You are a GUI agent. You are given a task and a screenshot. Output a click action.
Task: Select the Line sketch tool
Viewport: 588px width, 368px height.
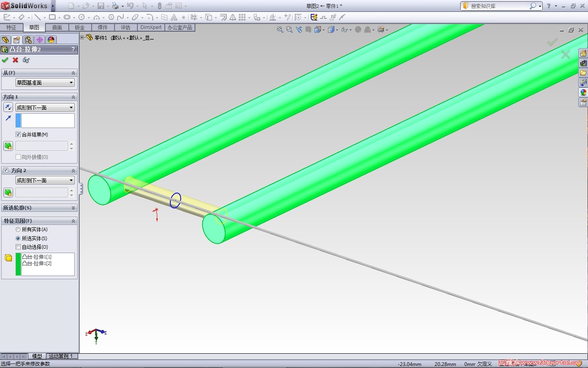point(38,17)
